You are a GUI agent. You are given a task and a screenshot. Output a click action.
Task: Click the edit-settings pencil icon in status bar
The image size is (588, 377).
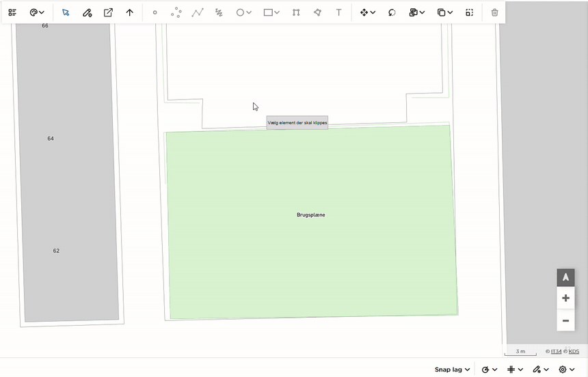(x=537, y=369)
